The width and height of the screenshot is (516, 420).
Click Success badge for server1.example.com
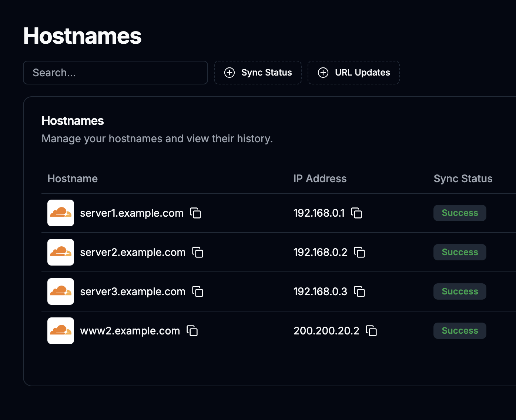point(460,213)
